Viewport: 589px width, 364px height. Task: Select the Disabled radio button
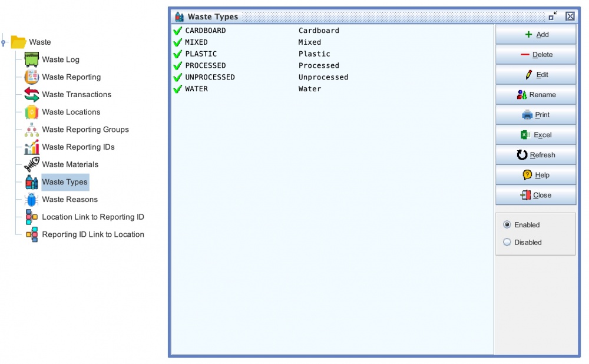[507, 242]
